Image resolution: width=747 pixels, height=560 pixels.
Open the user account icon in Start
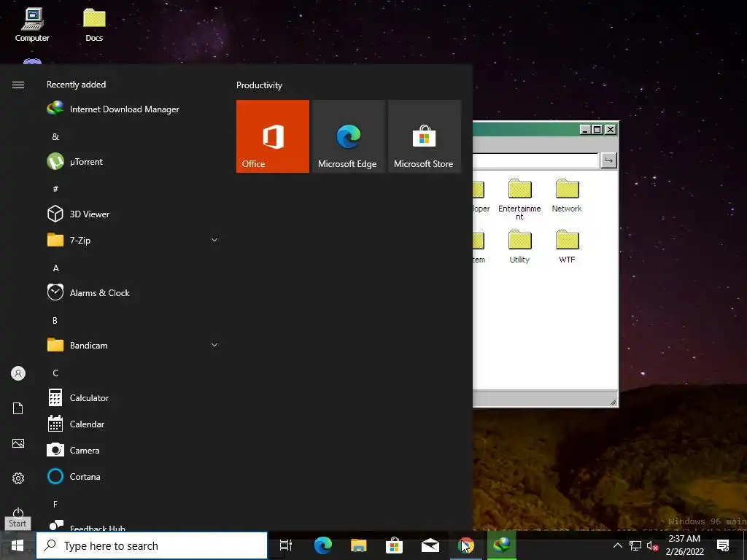click(x=18, y=373)
